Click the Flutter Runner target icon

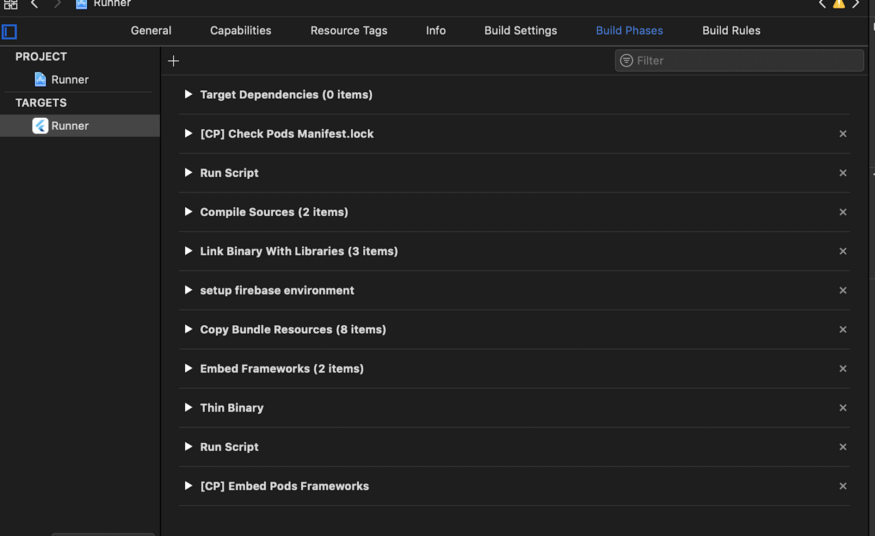(40, 126)
